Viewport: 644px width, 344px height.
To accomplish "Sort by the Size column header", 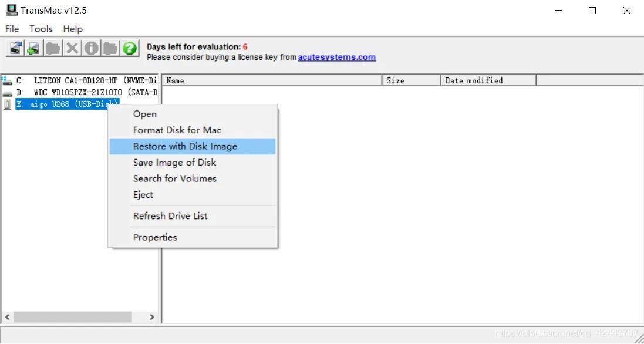I will pyautogui.click(x=412, y=80).
